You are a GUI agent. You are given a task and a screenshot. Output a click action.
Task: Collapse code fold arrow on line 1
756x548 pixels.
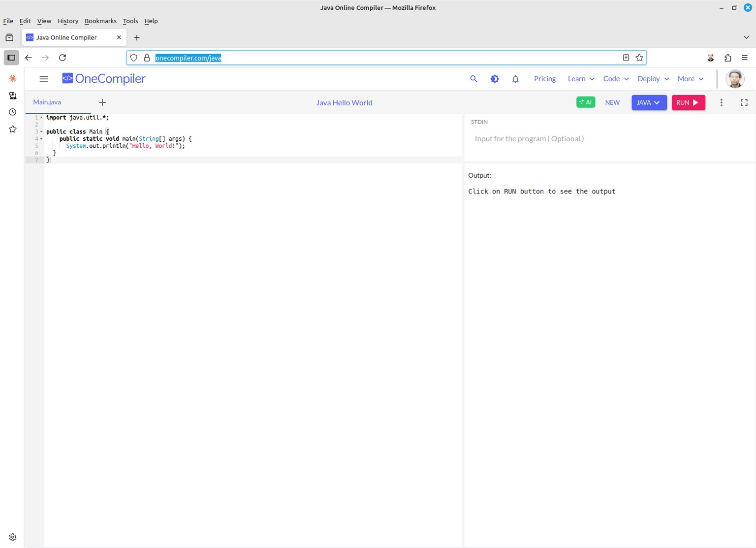(x=41, y=118)
